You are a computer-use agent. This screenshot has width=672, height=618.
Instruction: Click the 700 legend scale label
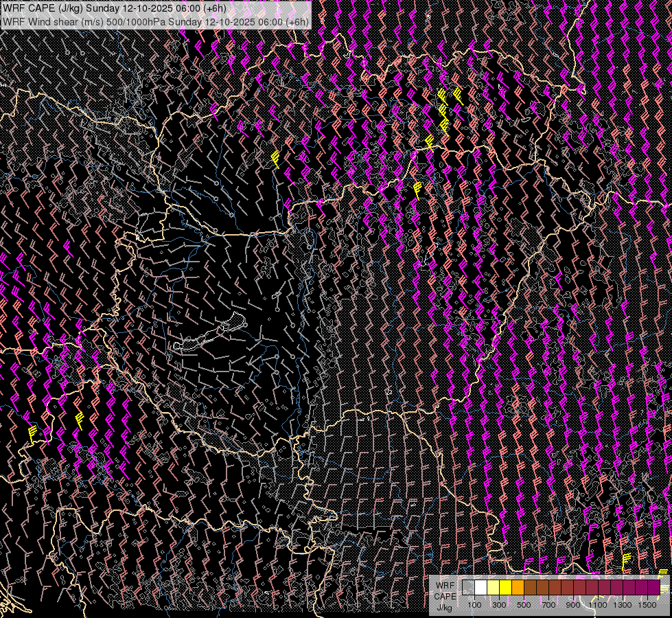pyautogui.click(x=548, y=605)
